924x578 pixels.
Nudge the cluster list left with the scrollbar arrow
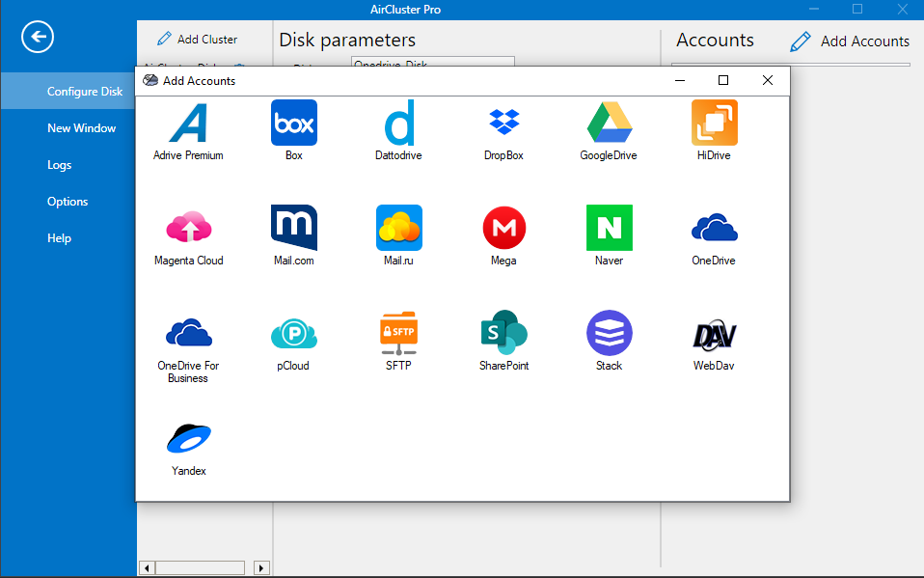coord(147,568)
